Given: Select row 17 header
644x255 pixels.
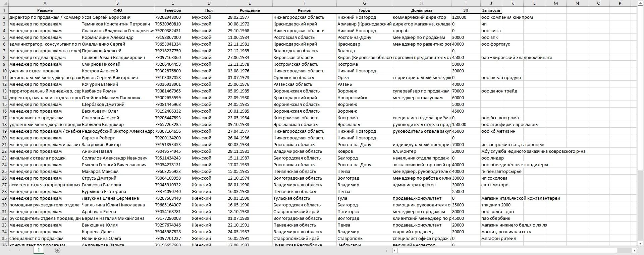Looking at the screenshot, I should (x=4, y=118).
